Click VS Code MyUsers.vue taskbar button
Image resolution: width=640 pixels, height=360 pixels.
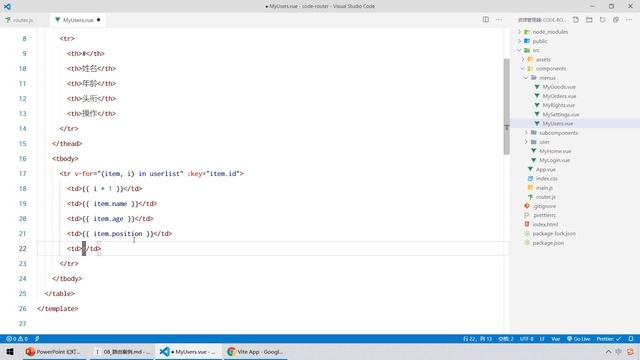tap(189, 352)
